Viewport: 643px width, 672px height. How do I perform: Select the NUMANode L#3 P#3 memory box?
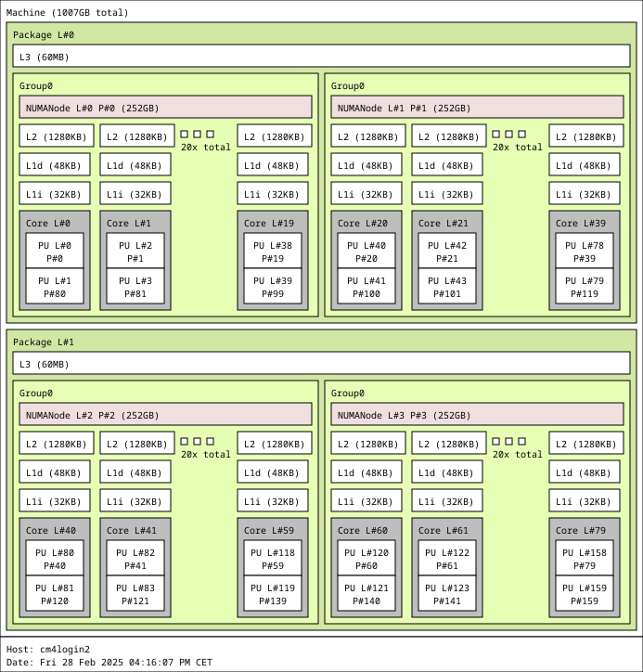[x=477, y=415]
